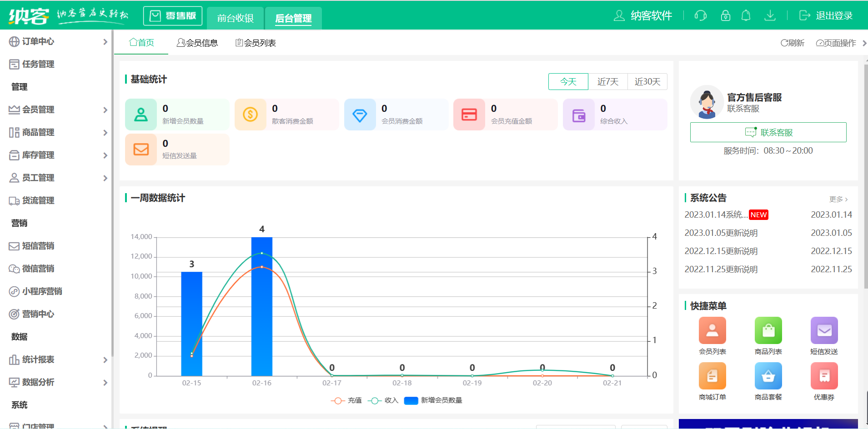Switch statistics to 近7天 range

point(607,81)
